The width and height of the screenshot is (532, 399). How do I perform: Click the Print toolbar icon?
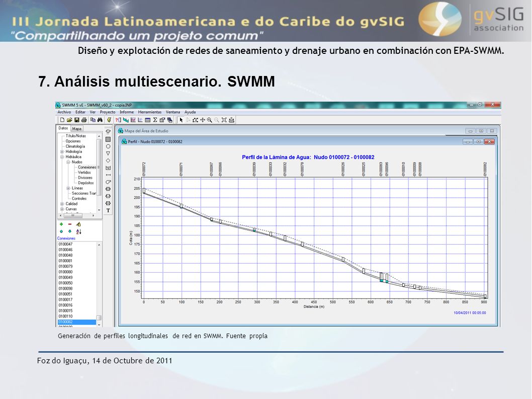tap(84, 120)
